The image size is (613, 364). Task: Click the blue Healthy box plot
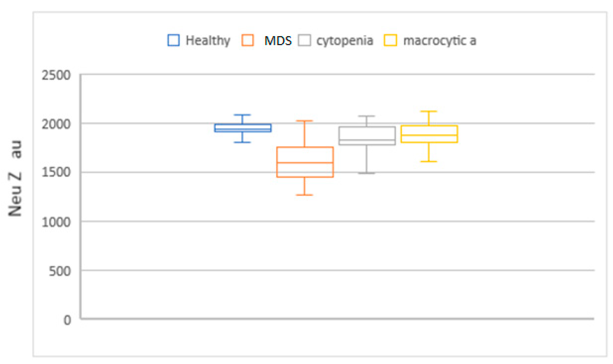click(243, 128)
